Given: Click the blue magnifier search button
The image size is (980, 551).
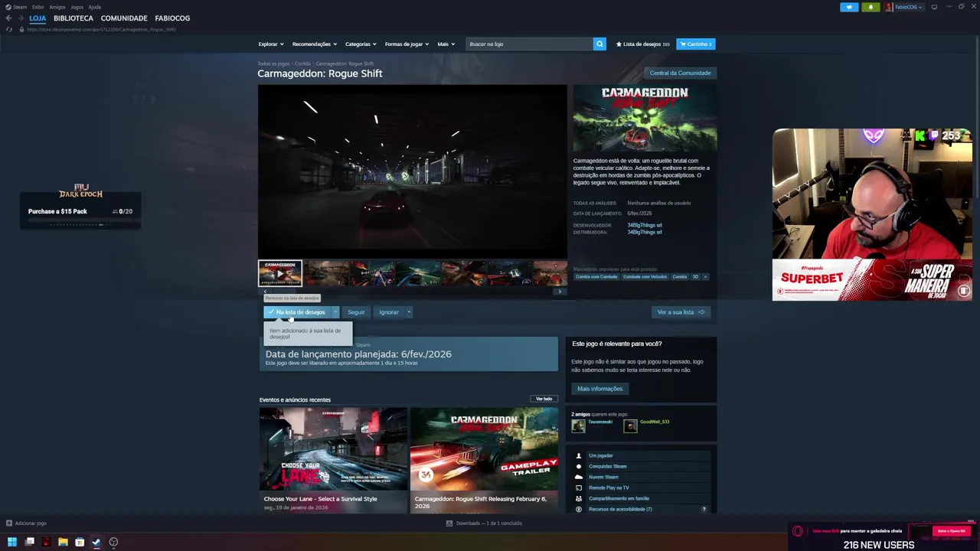Looking at the screenshot, I should 599,44.
